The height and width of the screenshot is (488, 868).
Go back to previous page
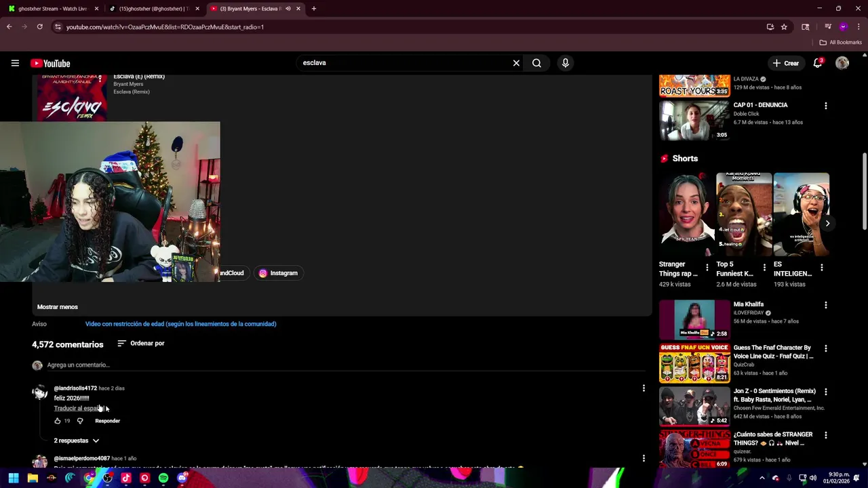point(9,27)
